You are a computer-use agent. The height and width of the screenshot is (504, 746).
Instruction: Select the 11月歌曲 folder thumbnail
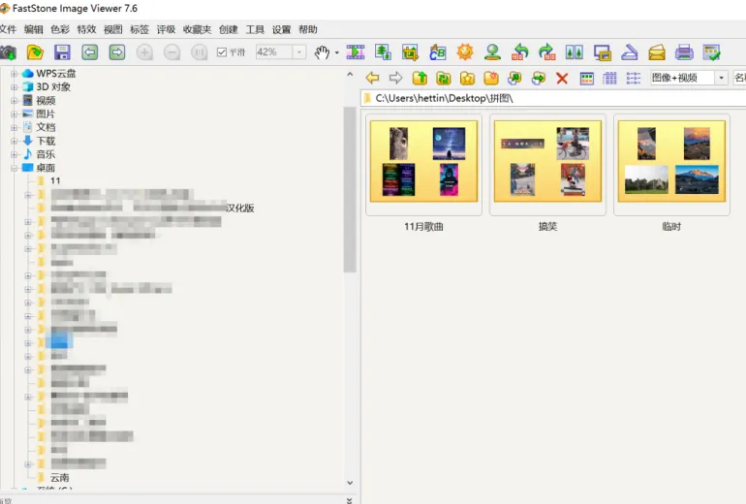pos(424,161)
